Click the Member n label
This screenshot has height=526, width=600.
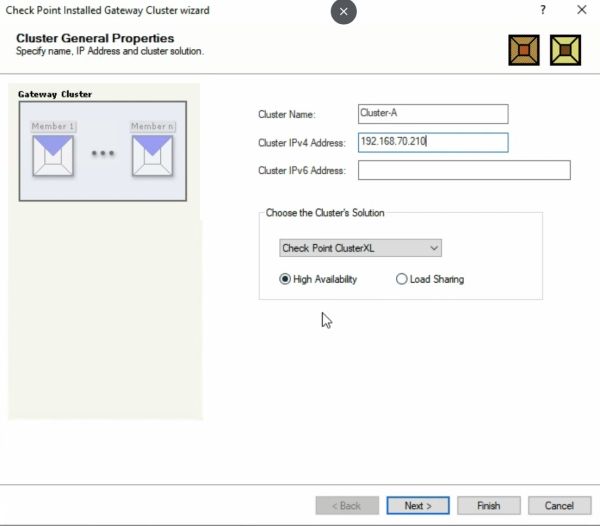(153, 126)
